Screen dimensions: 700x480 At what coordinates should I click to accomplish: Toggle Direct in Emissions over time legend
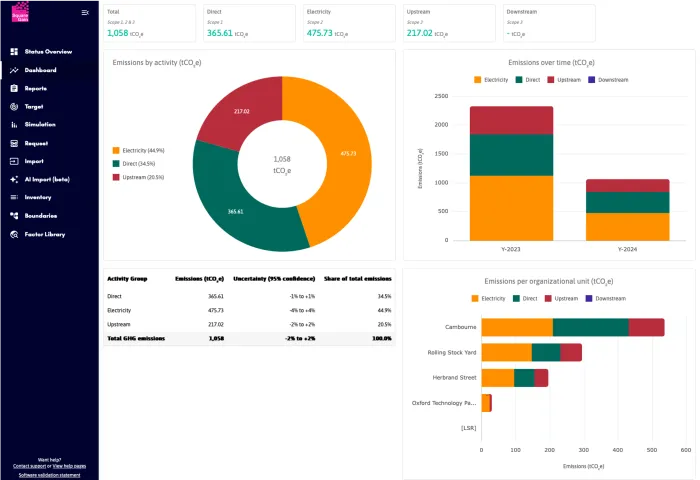tap(528, 80)
